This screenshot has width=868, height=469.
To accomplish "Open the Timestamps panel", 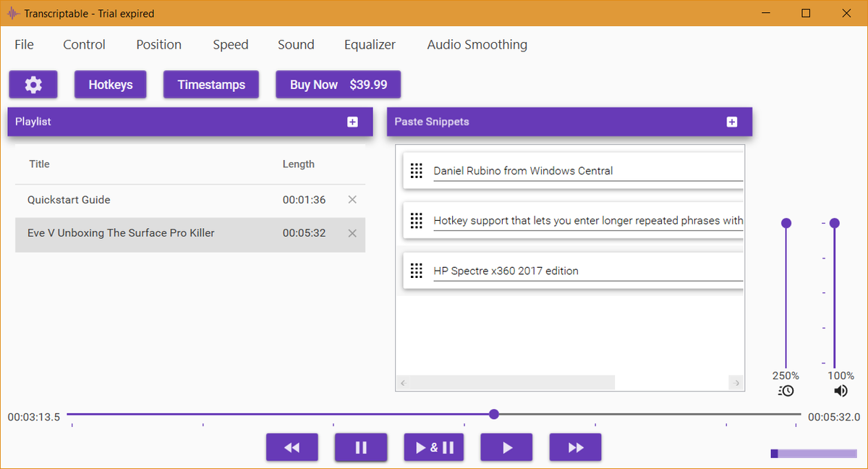I will click(x=210, y=84).
